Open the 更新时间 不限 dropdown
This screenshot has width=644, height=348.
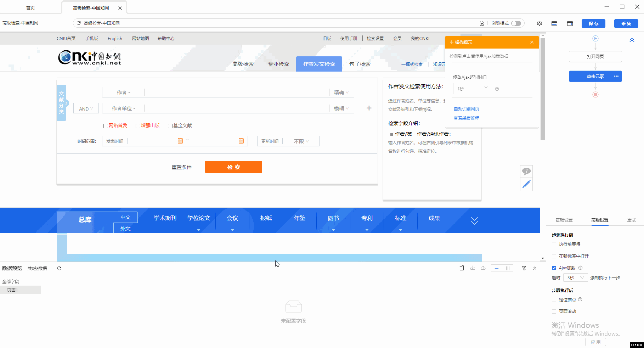tap(301, 141)
